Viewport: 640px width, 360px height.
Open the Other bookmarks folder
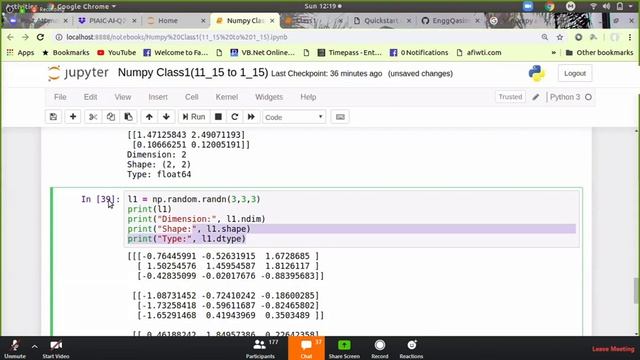[599, 53]
